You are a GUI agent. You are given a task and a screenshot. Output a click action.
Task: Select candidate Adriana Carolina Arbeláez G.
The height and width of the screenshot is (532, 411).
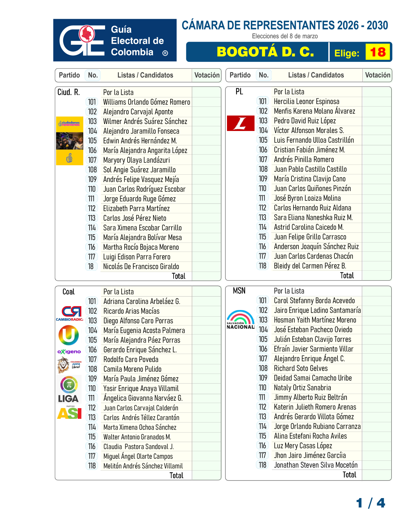pos(141,301)
